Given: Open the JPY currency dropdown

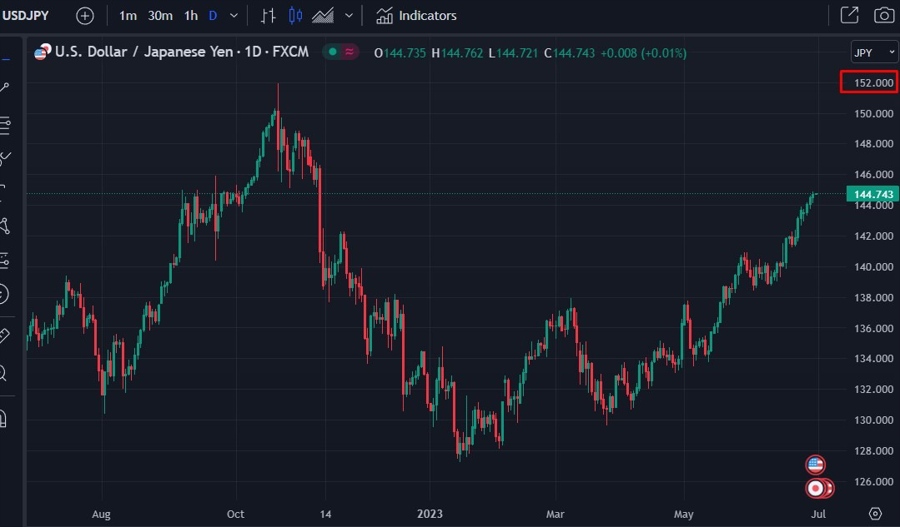Looking at the screenshot, I should click(874, 52).
